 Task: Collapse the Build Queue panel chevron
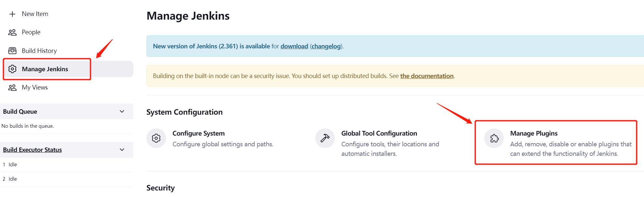pos(122,111)
